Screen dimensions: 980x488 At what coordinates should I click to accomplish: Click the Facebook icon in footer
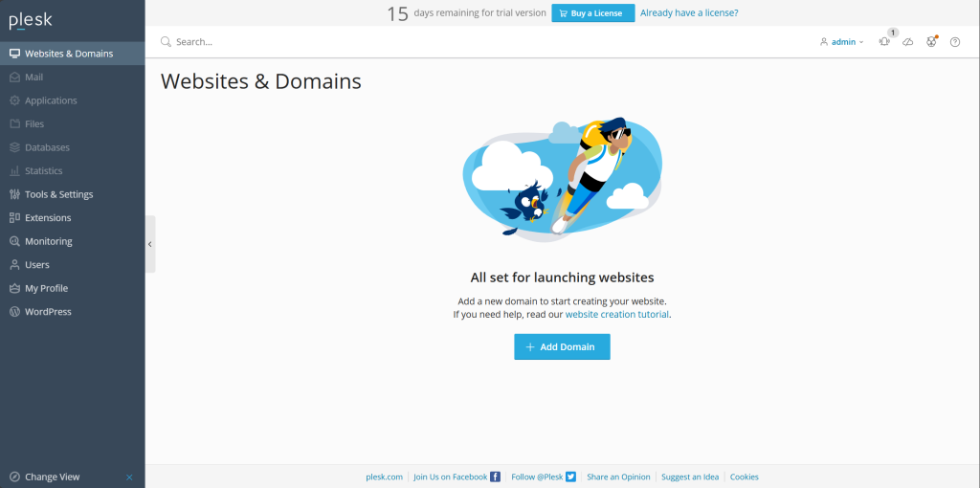tap(495, 477)
